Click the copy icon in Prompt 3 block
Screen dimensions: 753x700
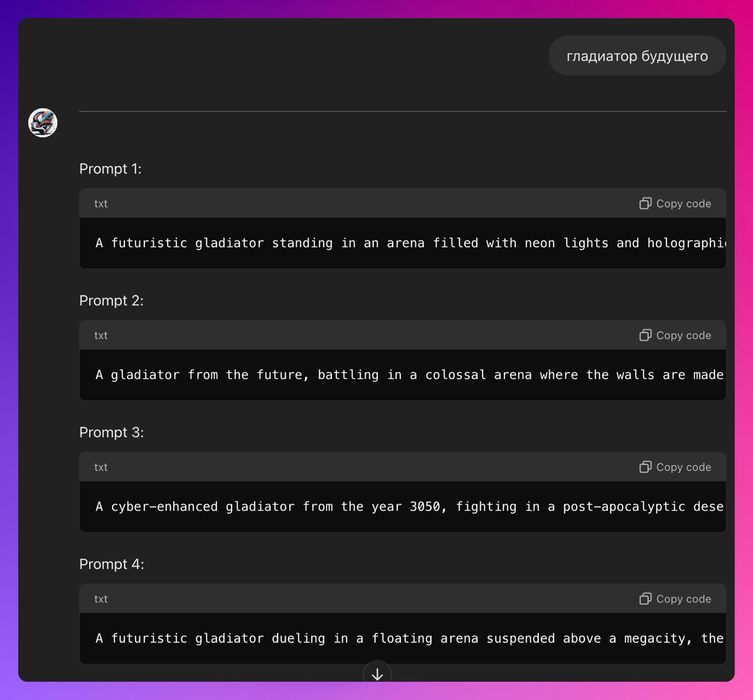tap(645, 467)
